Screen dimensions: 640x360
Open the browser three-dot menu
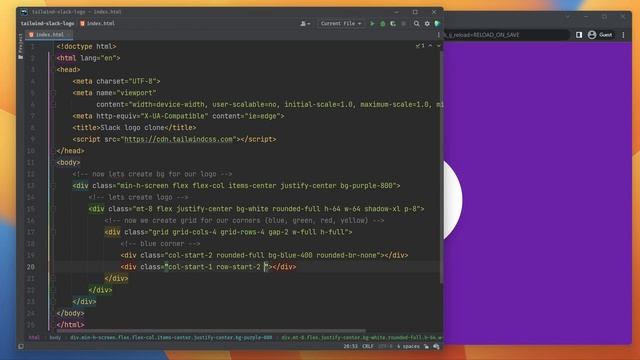point(623,35)
